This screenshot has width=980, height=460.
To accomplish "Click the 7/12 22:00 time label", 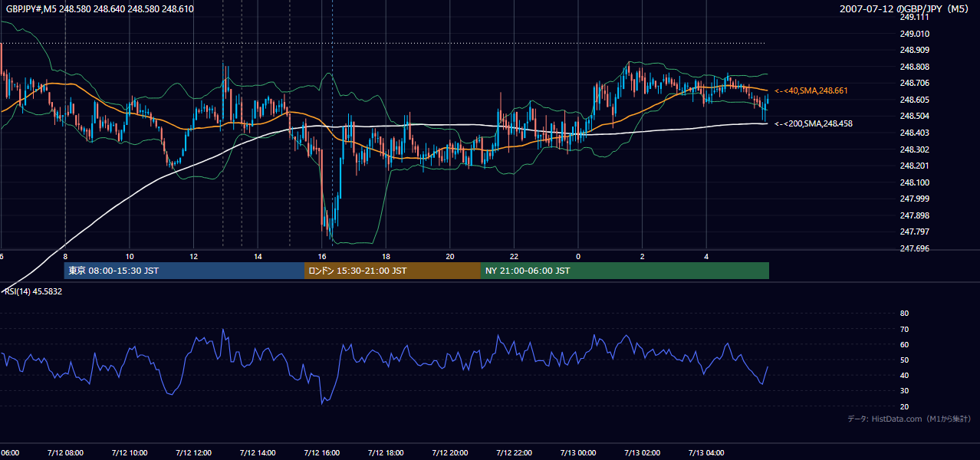I will (x=514, y=453).
